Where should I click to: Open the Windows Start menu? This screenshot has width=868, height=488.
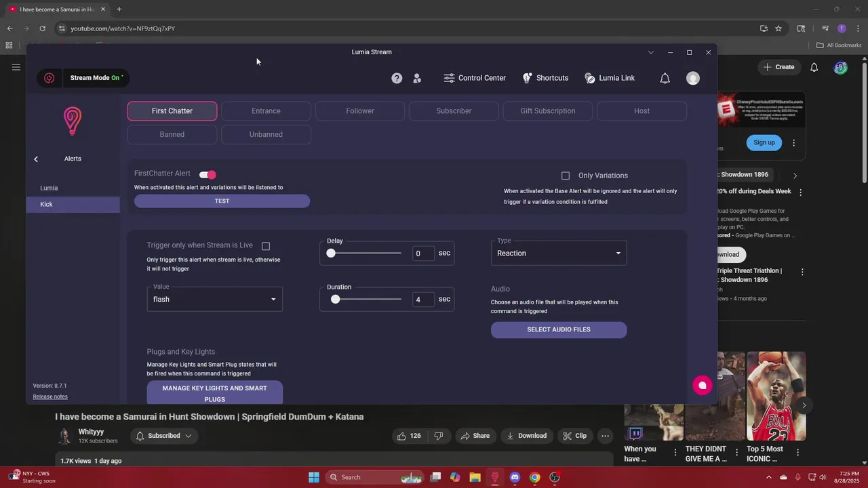pos(313,477)
